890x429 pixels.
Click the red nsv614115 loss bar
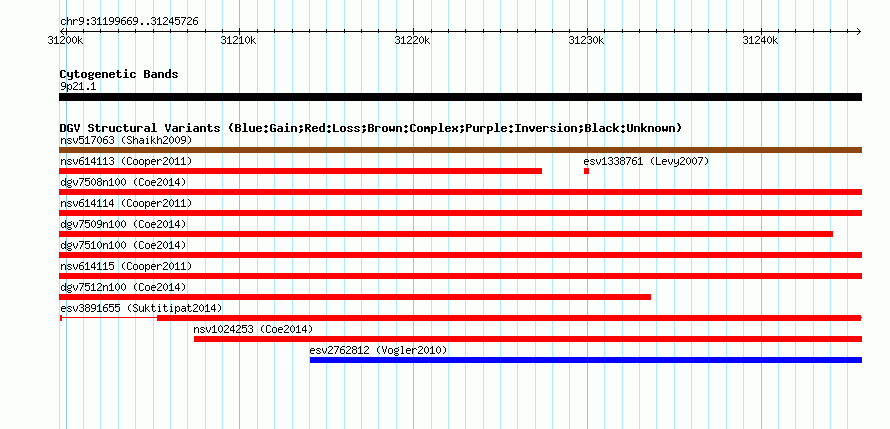click(460, 276)
